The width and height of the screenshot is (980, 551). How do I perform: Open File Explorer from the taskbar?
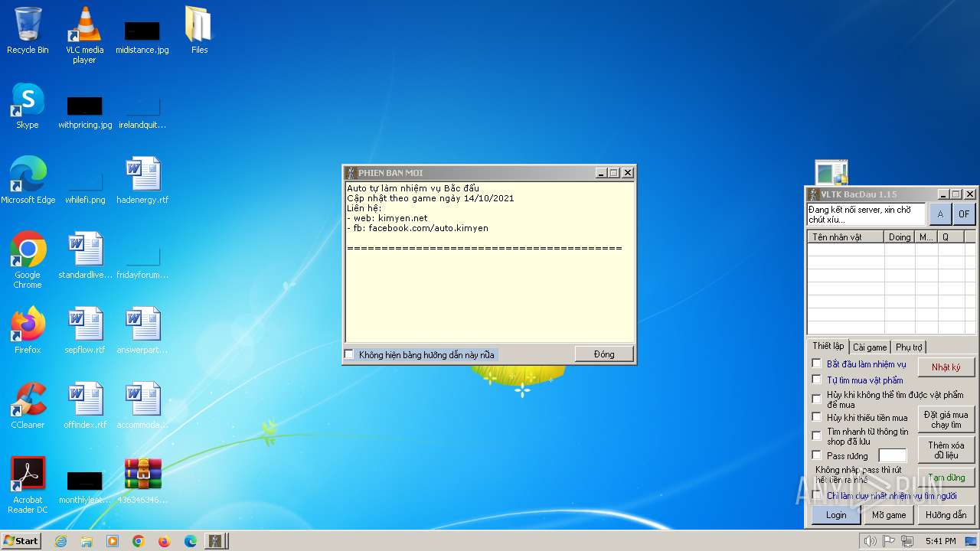[87, 541]
